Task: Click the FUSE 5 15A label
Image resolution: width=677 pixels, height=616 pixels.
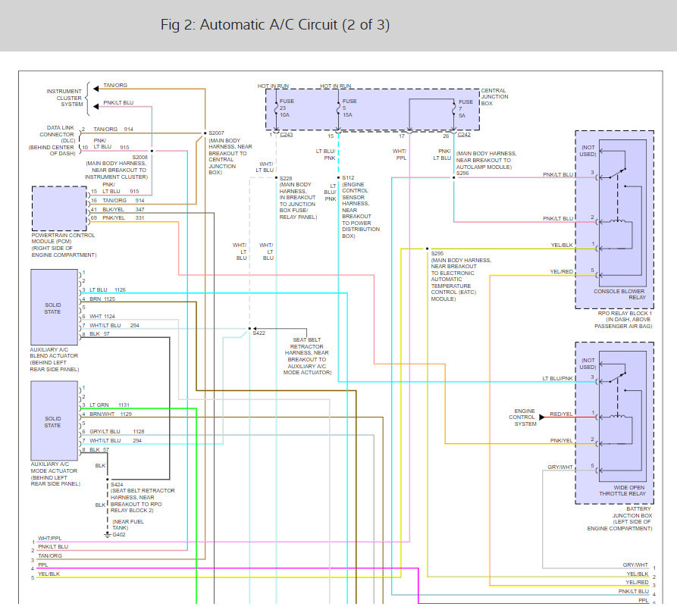Action: point(349,108)
